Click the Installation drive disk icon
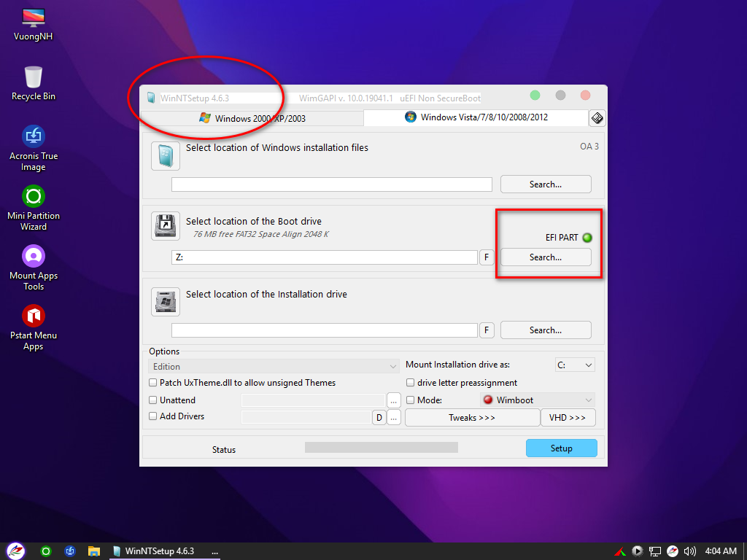Image resolution: width=747 pixels, height=560 pixels. pos(166,301)
